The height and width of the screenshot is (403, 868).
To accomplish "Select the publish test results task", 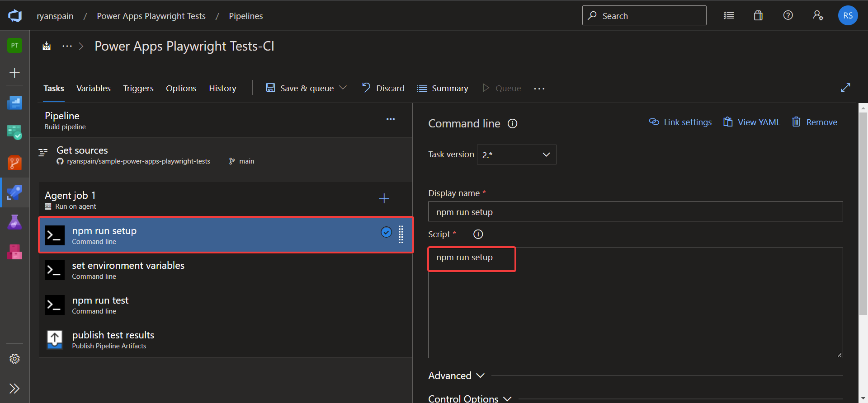I will pos(226,339).
